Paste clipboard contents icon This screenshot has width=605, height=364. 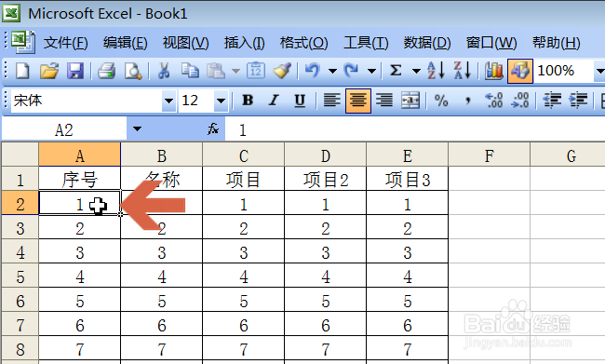tap(216, 71)
